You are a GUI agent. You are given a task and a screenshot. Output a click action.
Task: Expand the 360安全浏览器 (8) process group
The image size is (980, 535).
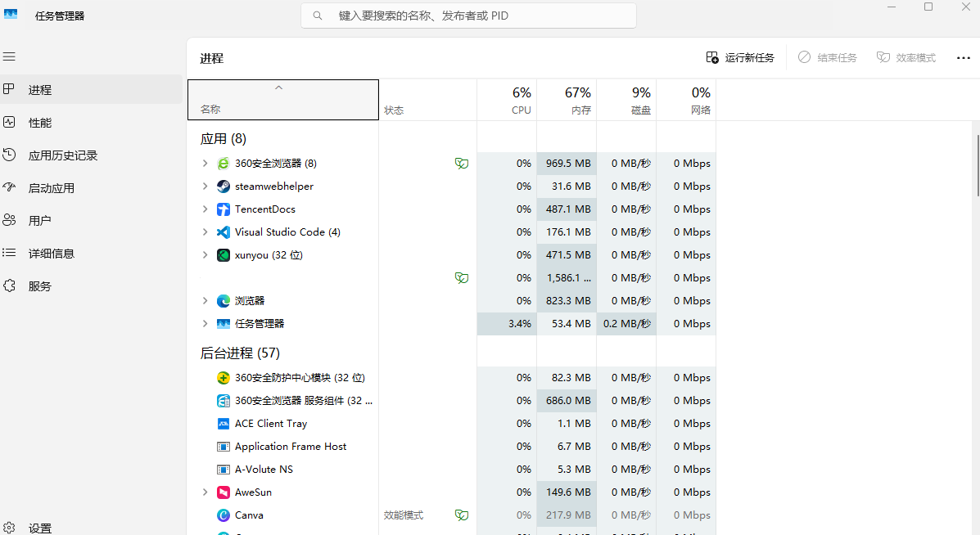pos(205,164)
